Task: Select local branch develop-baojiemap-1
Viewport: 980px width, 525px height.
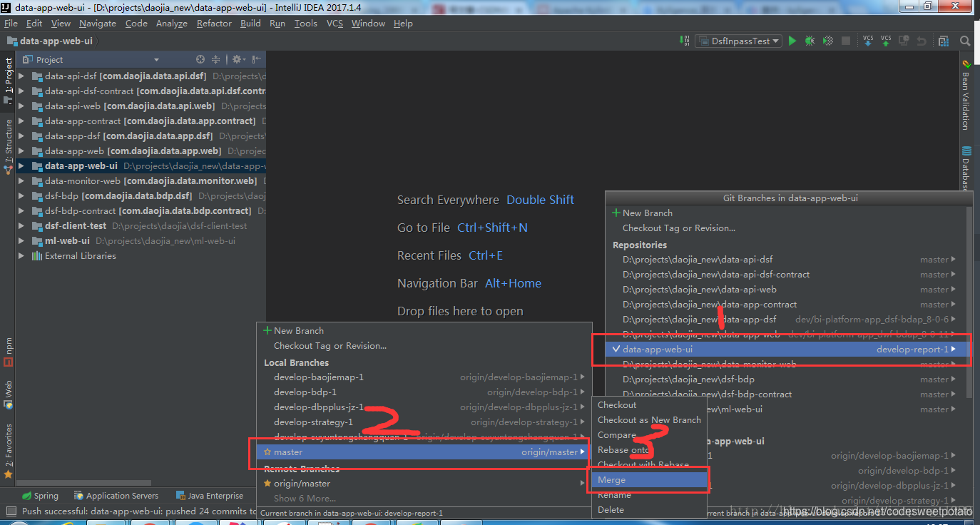Action: coord(424,377)
